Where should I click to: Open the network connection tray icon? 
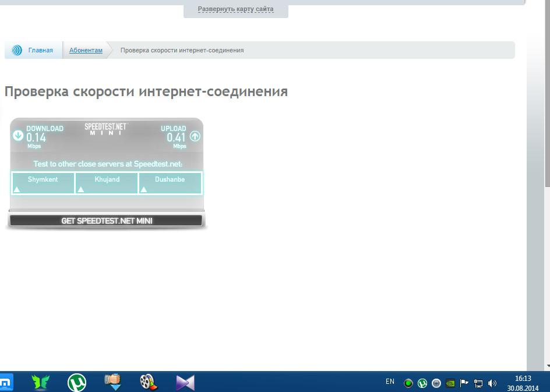tap(478, 383)
